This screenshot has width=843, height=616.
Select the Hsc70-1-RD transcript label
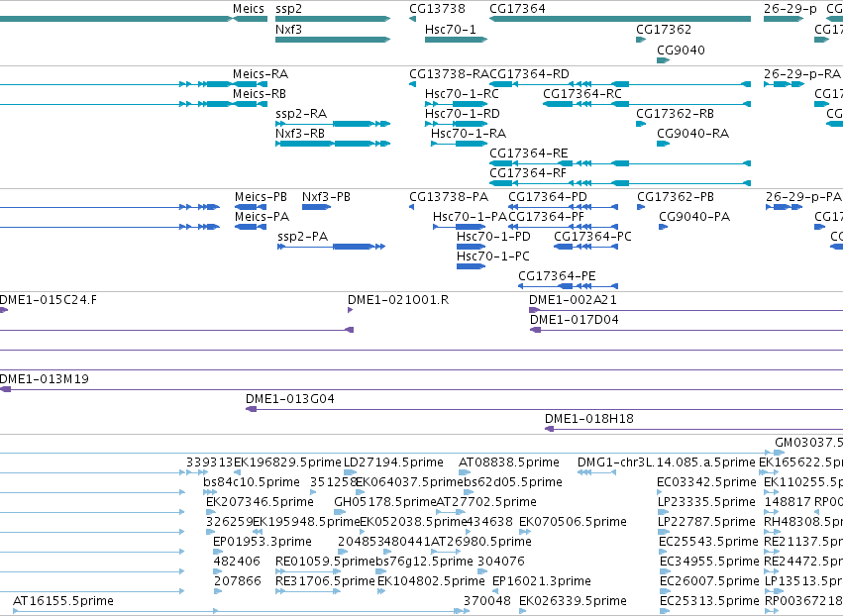tap(463, 114)
